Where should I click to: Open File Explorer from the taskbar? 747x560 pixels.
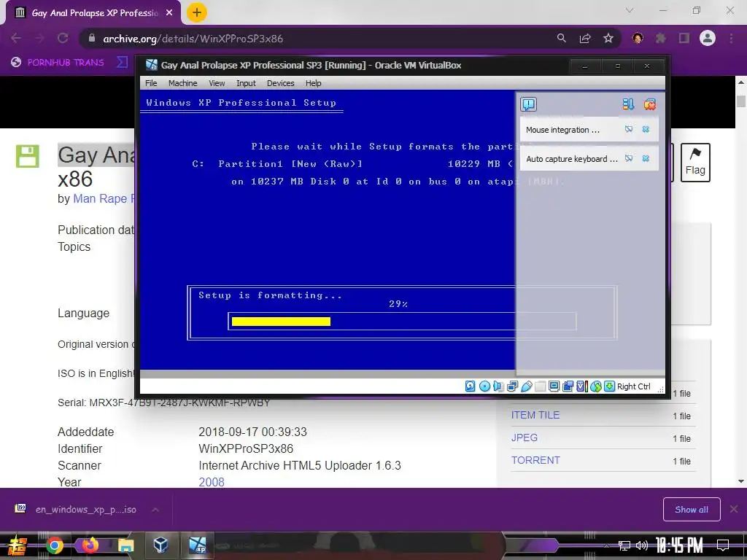coord(125,545)
